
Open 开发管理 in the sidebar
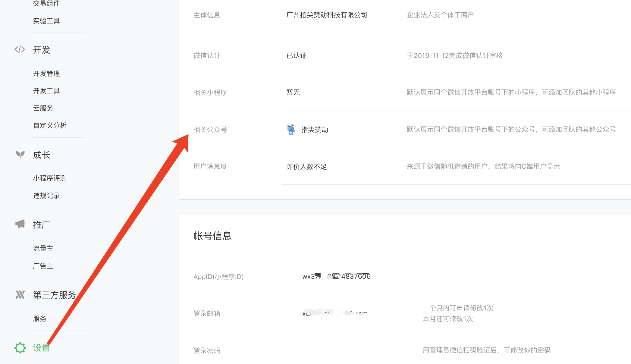coord(46,74)
